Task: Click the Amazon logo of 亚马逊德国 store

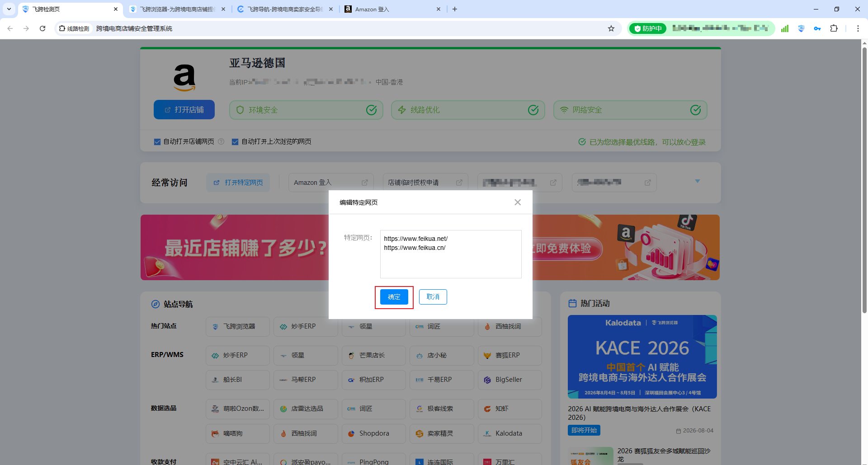Action: coord(184,77)
